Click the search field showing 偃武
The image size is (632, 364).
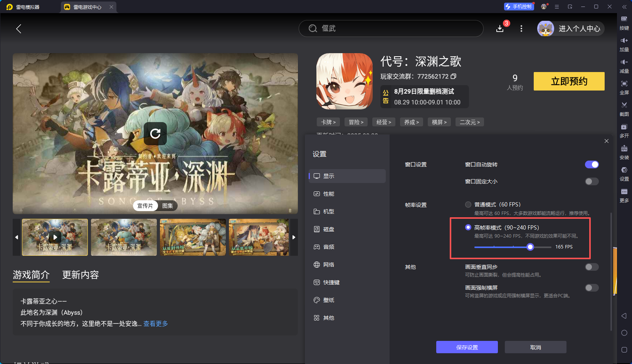[391, 29]
